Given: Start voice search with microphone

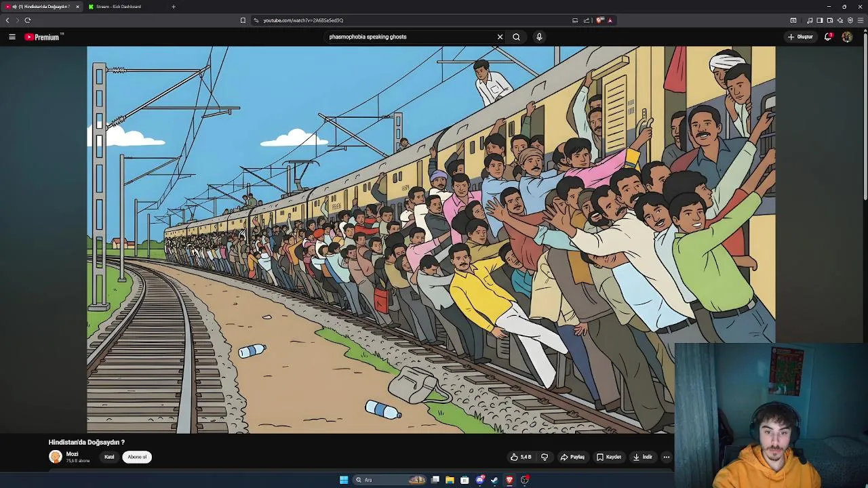Looking at the screenshot, I should coord(539,37).
